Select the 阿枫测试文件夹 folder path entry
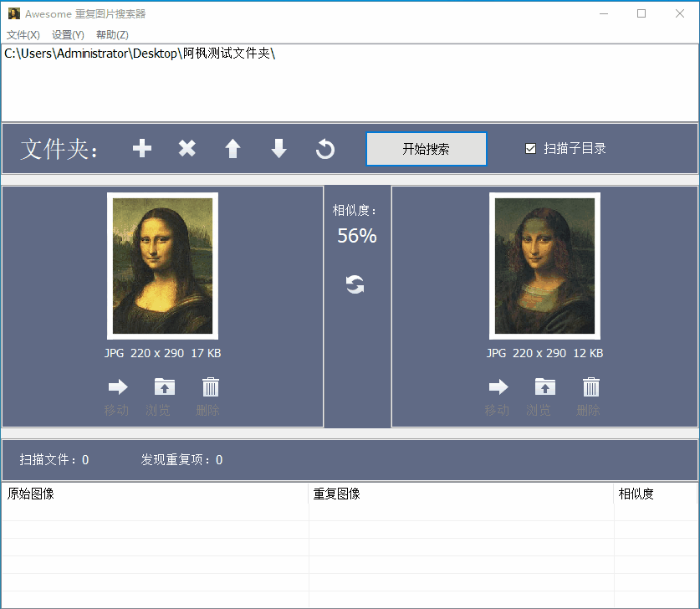The width and height of the screenshot is (700, 609). pos(140,54)
